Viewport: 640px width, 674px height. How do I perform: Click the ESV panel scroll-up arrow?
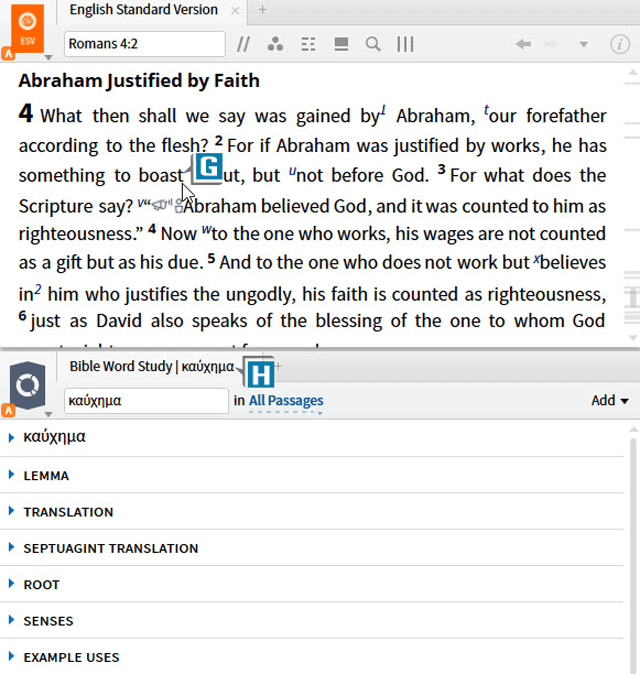[x=633, y=72]
